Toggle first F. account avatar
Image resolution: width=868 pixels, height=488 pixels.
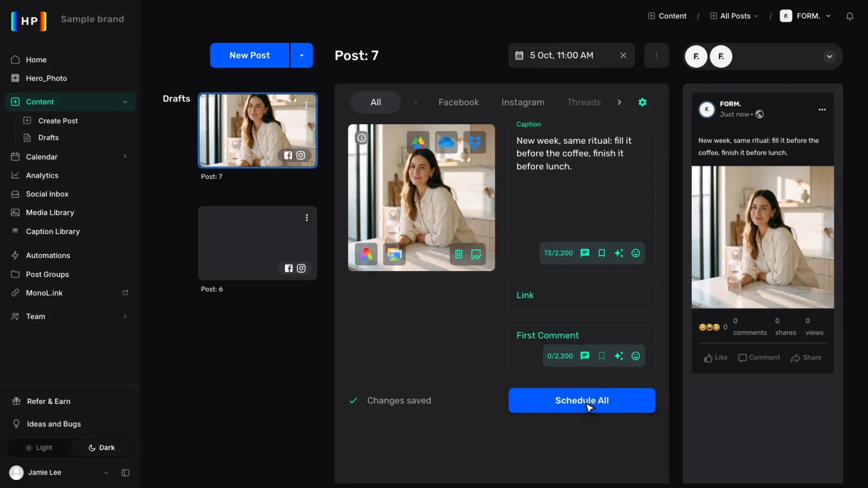tap(696, 56)
